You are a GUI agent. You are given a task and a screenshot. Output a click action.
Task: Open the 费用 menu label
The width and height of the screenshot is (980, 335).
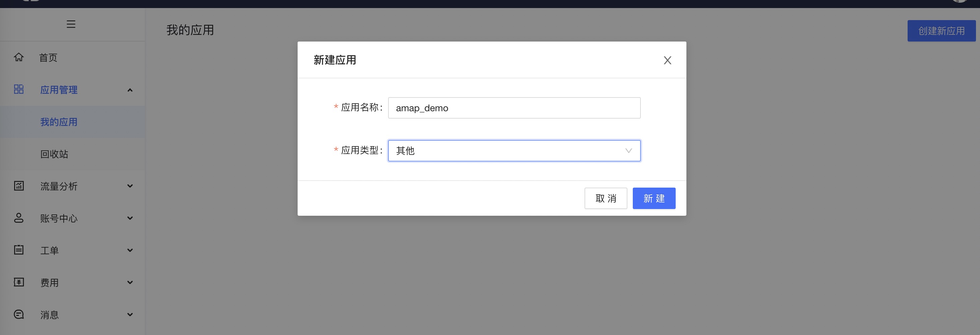click(x=50, y=282)
